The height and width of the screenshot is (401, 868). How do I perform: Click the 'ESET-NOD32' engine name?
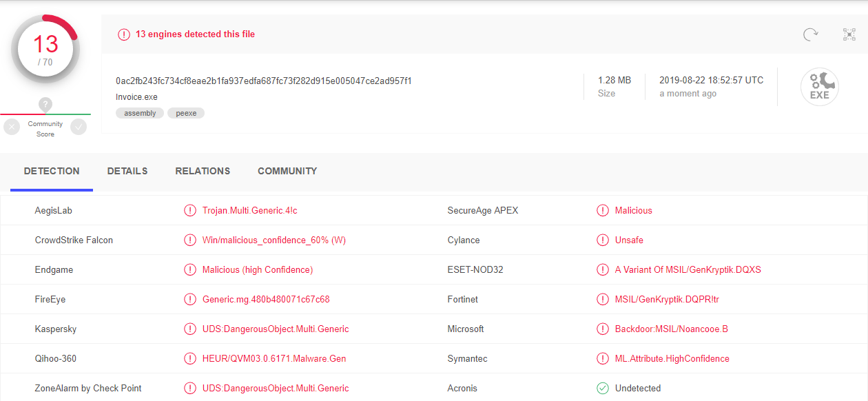(475, 270)
